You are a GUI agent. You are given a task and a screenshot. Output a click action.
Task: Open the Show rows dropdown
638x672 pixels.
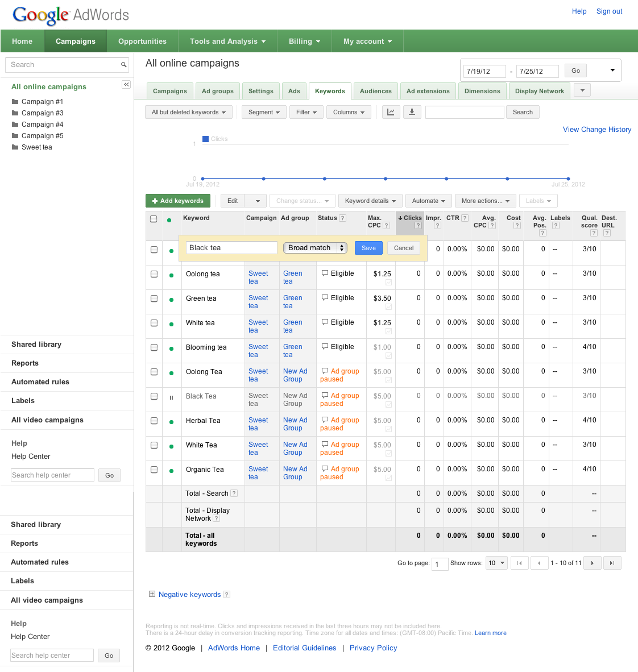click(496, 563)
